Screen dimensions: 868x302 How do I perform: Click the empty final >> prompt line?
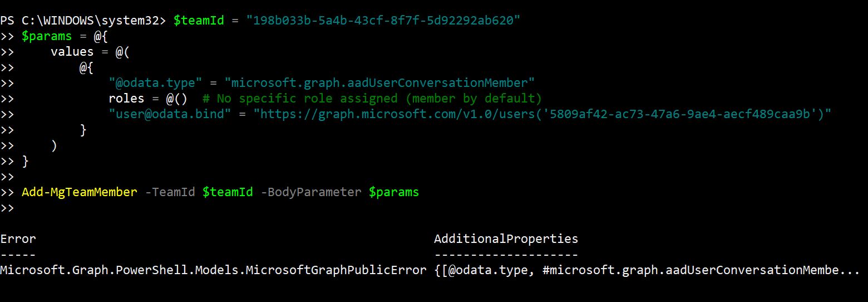(7, 208)
